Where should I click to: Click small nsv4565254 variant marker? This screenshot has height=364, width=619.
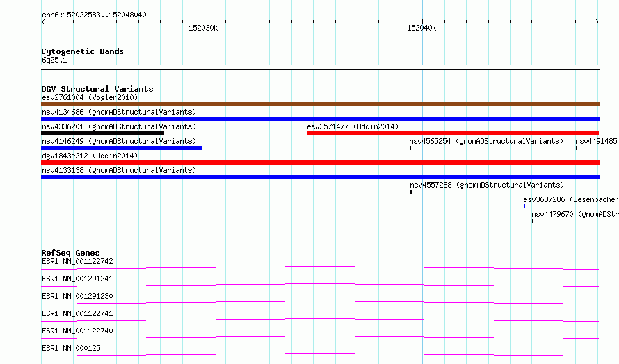point(410,148)
